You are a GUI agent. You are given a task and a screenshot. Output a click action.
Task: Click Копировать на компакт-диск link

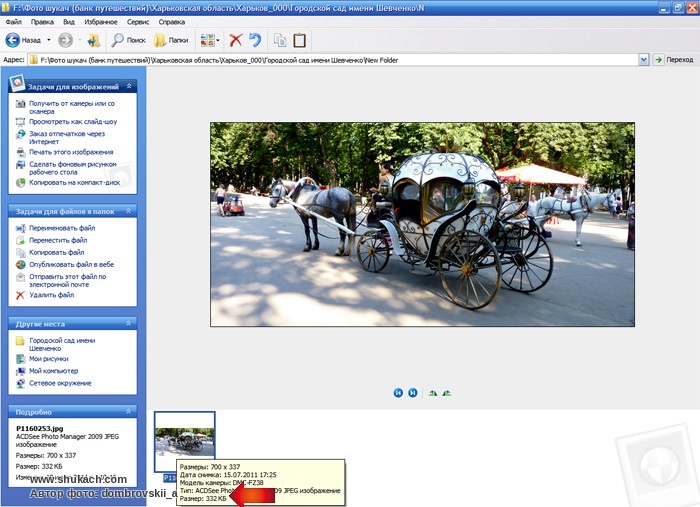click(75, 182)
